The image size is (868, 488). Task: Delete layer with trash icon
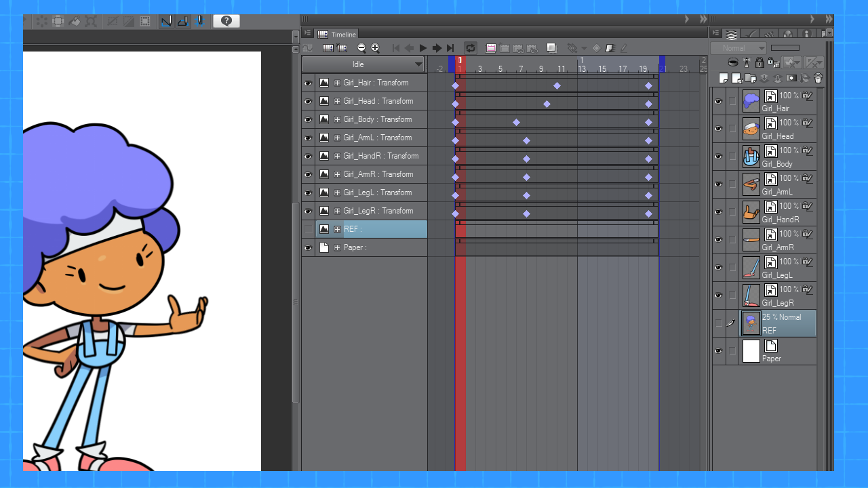(818, 78)
